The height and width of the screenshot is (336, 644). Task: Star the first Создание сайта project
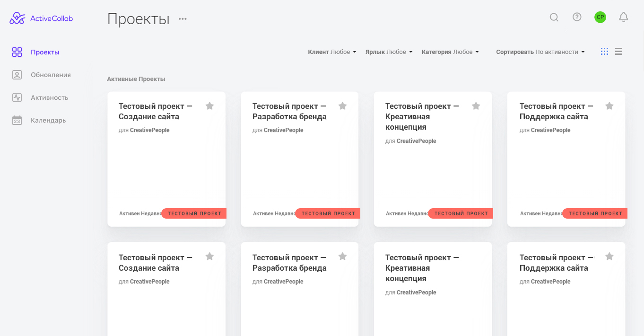(209, 106)
